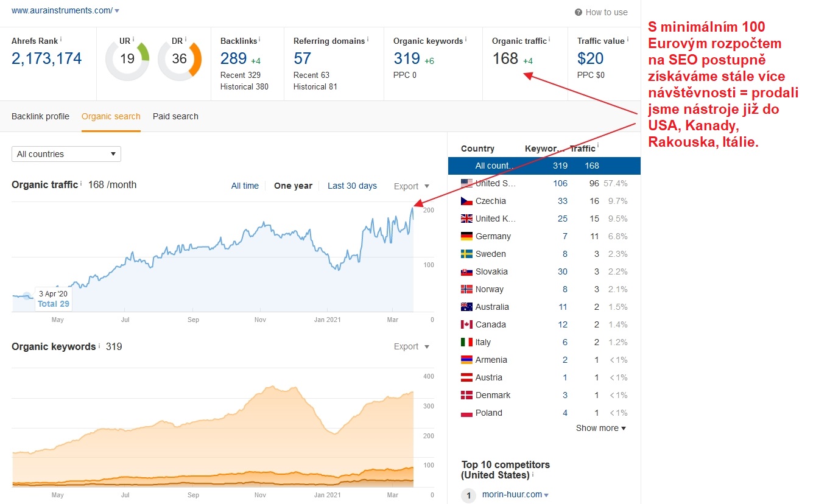The height and width of the screenshot is (504, 816).
Task: Click the Australia keywords count 11
Action: click(563, 307)
